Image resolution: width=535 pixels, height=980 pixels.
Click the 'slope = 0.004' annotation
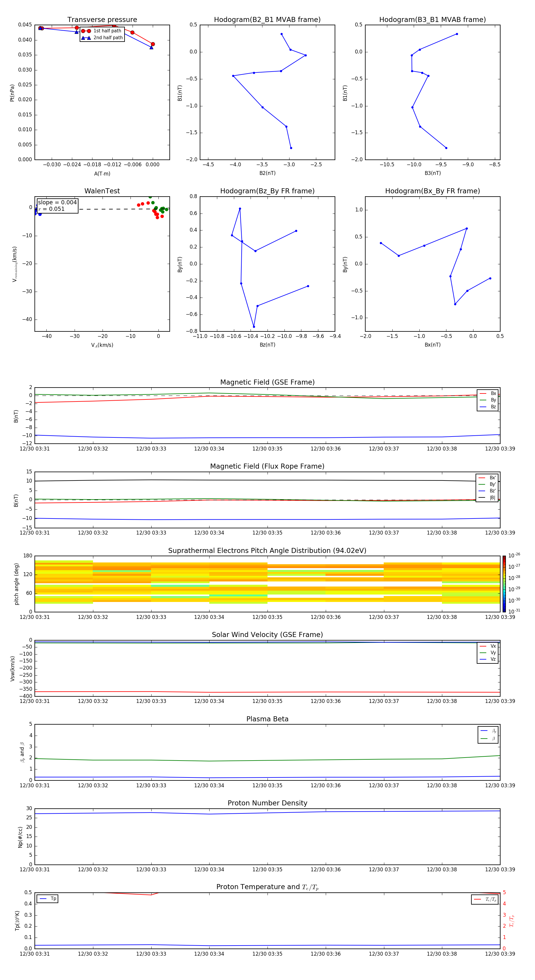(57, 203)
